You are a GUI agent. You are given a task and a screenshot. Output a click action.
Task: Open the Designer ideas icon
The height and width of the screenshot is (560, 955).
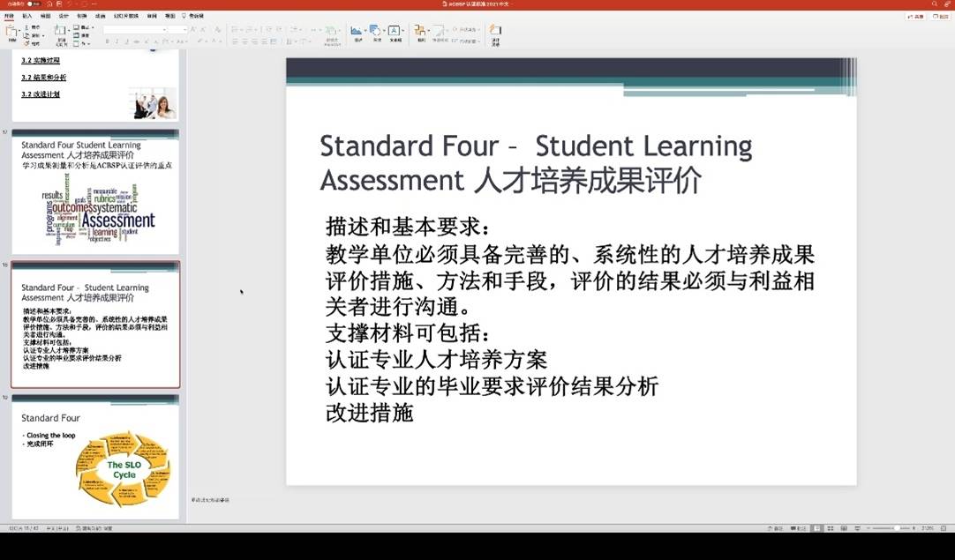495,33
